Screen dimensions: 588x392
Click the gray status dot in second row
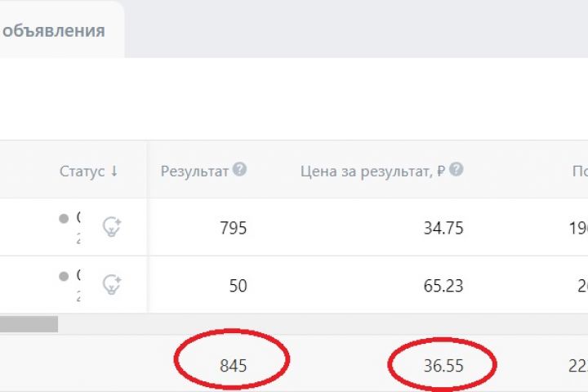[x=64, y=276]
